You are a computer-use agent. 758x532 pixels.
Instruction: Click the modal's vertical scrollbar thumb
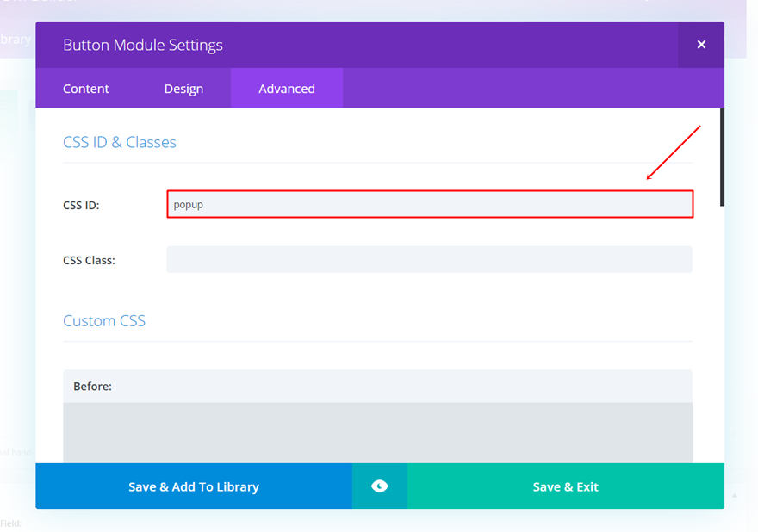(722, 157)
